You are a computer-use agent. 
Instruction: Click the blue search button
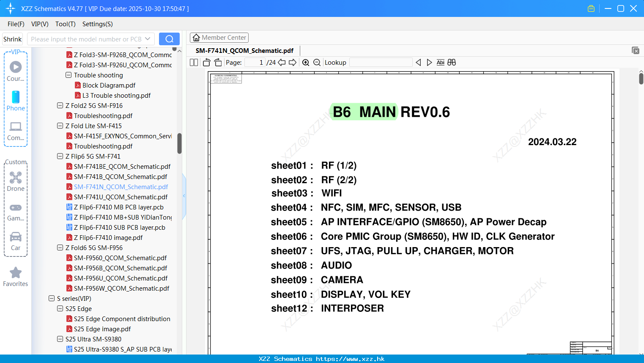[x=169, y=39]
